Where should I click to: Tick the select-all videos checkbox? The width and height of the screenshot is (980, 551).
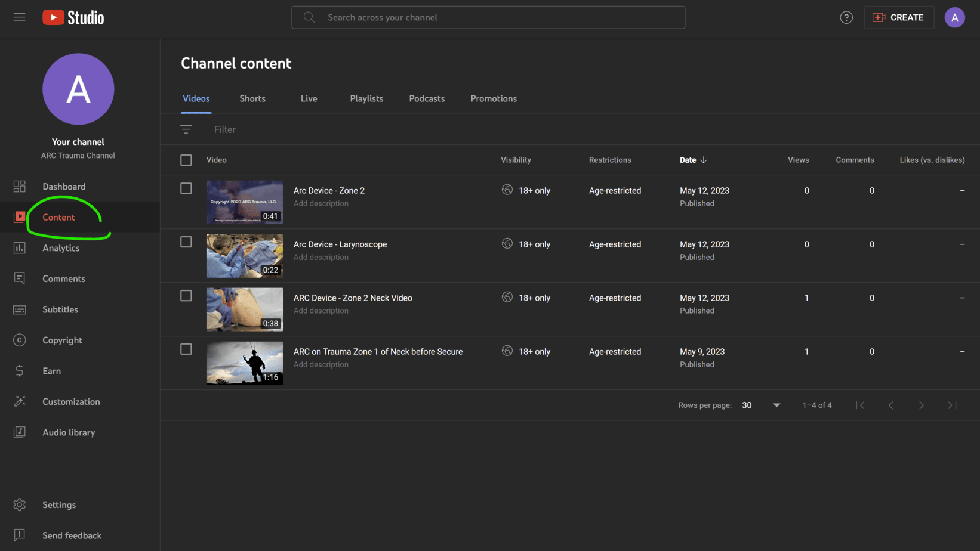186,160
